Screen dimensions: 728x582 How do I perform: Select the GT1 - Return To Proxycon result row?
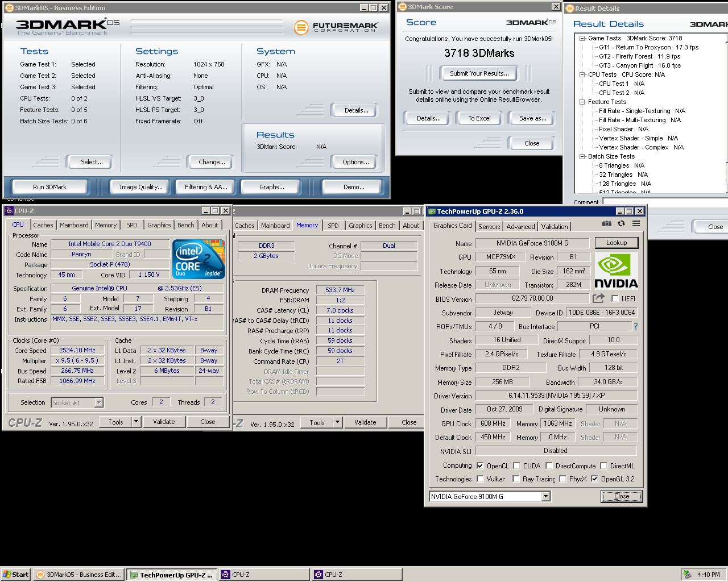click(x=648, y=47)
